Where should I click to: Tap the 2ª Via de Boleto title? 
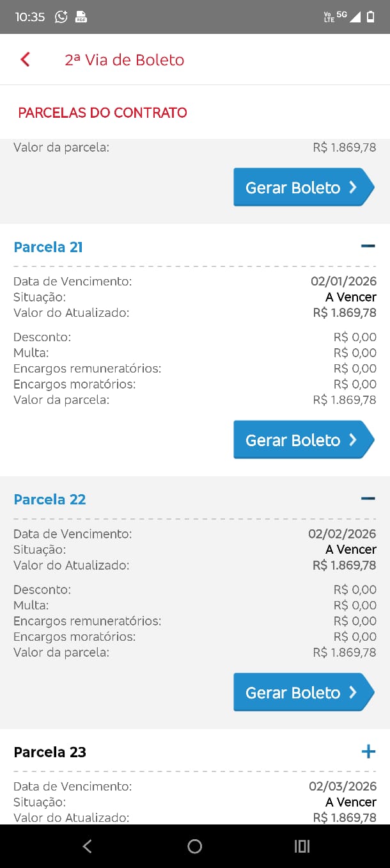pyautogui.click(x=124, y=60)
